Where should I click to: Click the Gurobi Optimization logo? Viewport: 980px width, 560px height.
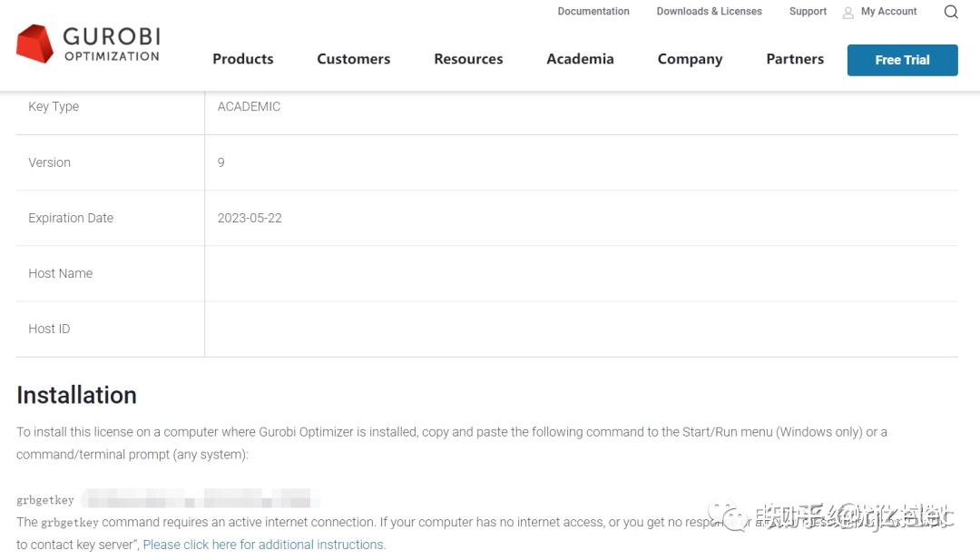(88, 44)
